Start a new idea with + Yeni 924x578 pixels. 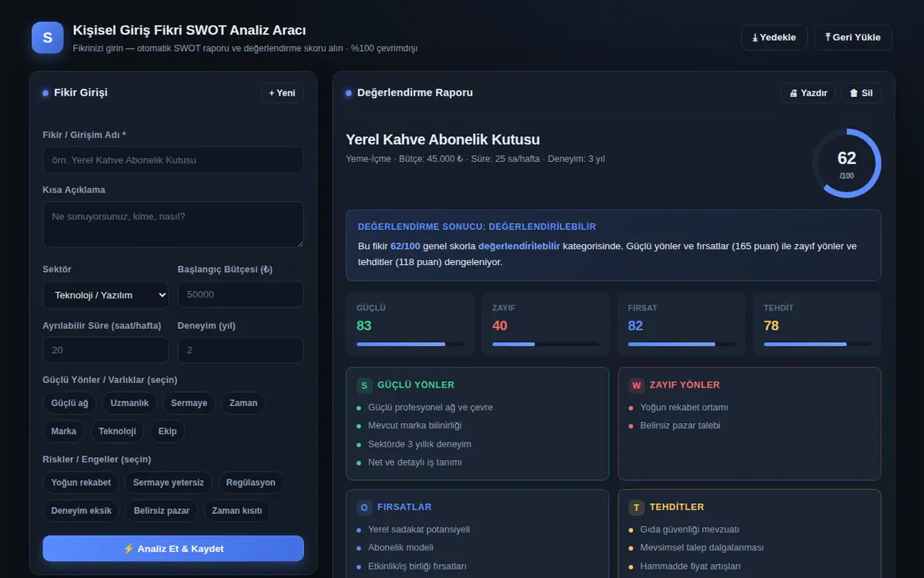(282, 93)
